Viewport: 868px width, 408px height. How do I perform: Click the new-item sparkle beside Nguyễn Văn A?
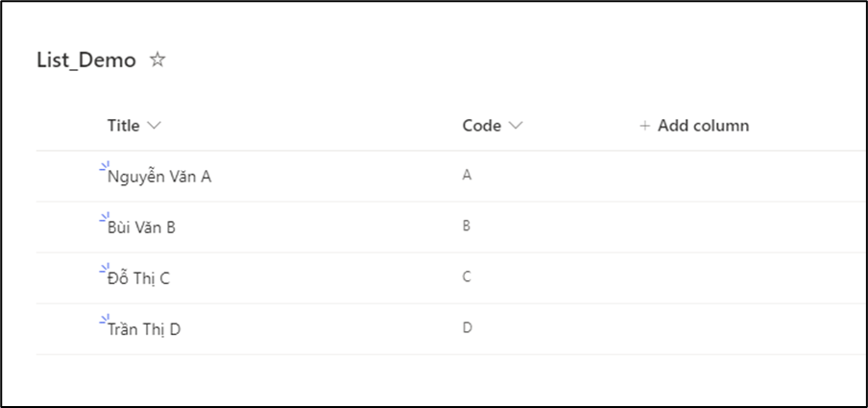tap(103, 168)
